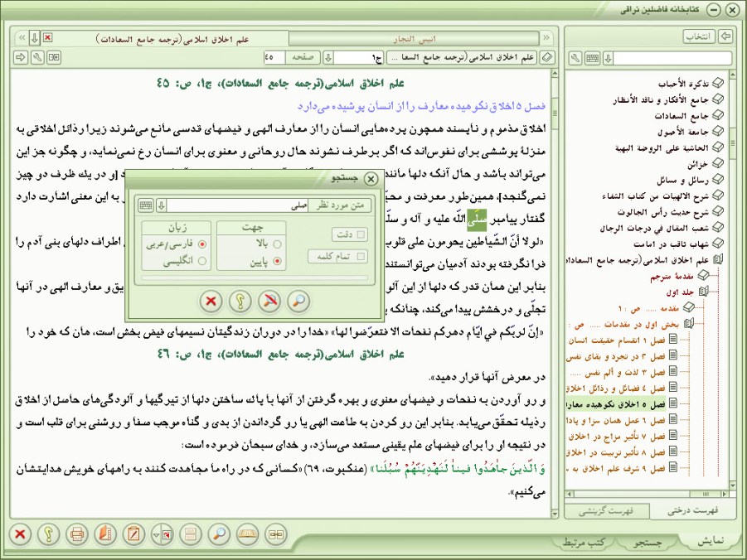Click the keyboard icon in the library panel
747x560 pixels.
[593, 59]
